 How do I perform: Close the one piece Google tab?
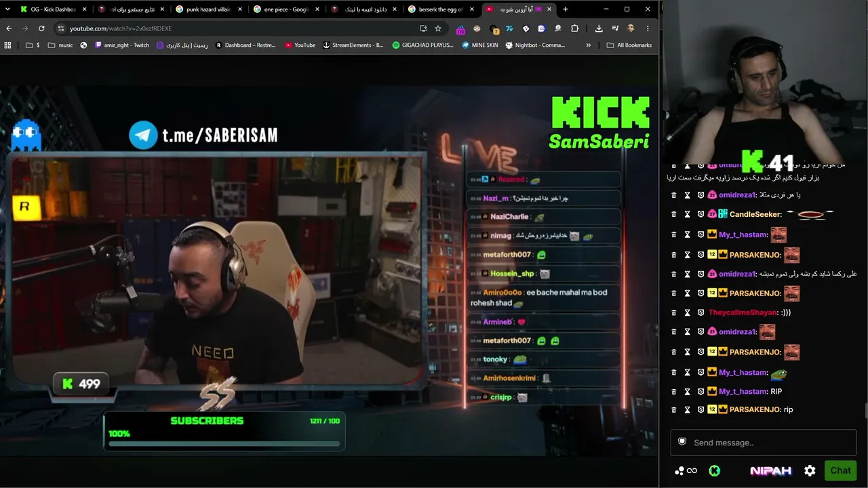[317, 9]
